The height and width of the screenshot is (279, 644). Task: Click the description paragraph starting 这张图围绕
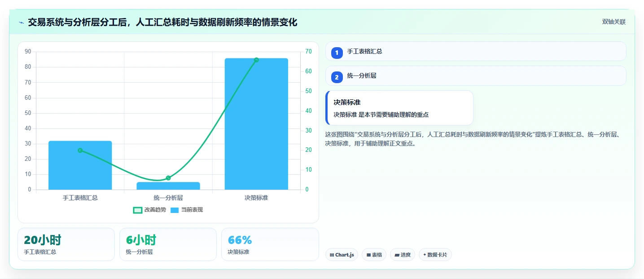click(x=473, y=139)
